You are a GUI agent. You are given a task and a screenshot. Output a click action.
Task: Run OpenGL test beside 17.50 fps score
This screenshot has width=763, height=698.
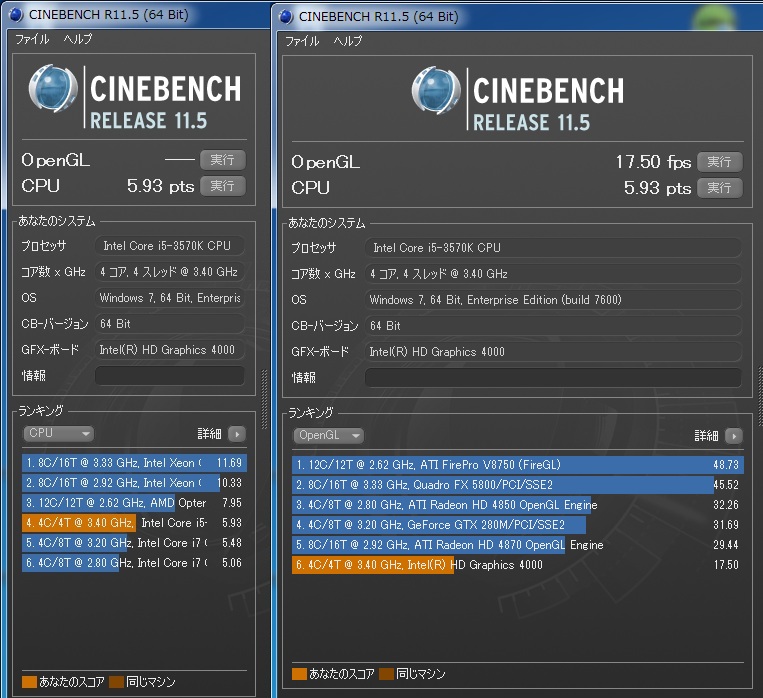719,162
